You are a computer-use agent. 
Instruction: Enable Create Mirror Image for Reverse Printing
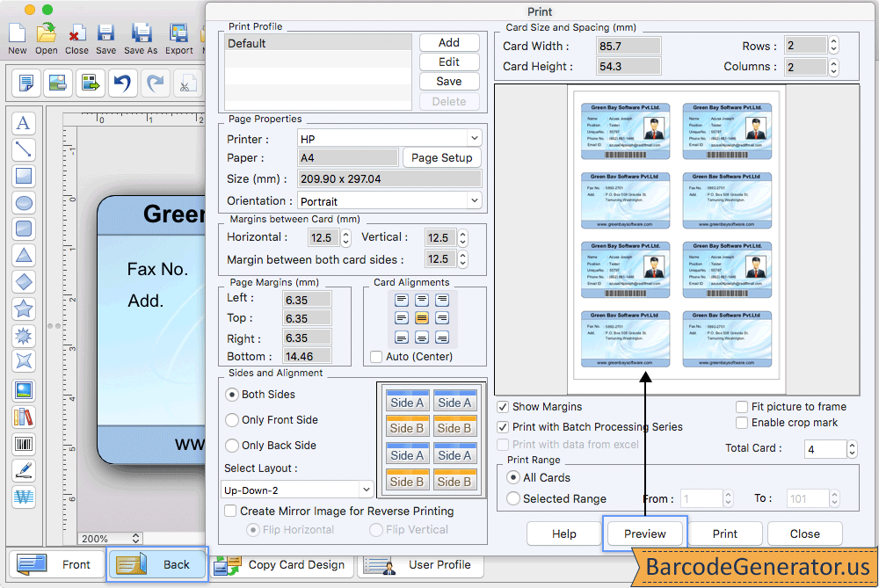click(x=230, y=512)
